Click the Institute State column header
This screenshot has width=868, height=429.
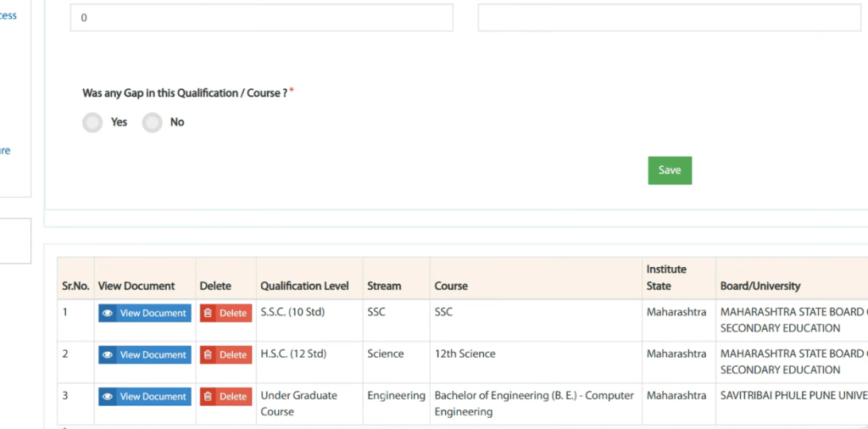pyautogui.click(x=666, y=277)
